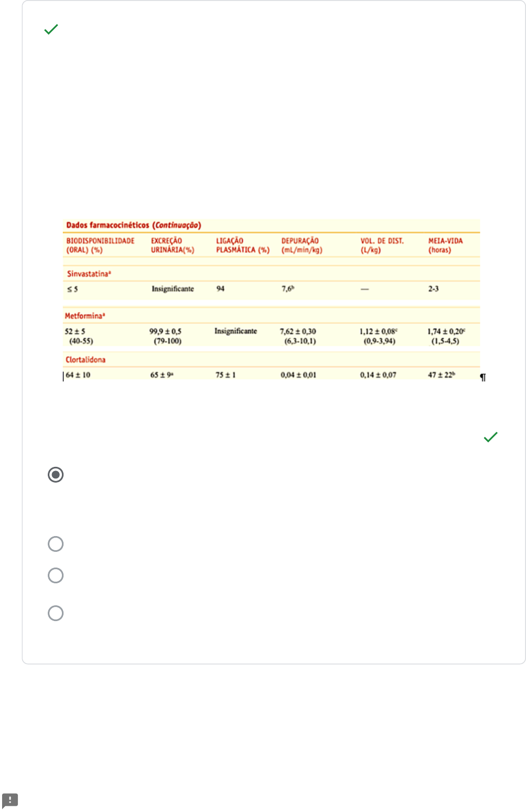Click Sinvastatina's plasma binding value 94
This screenshot has width=526, height=812.
pos(220,289)
